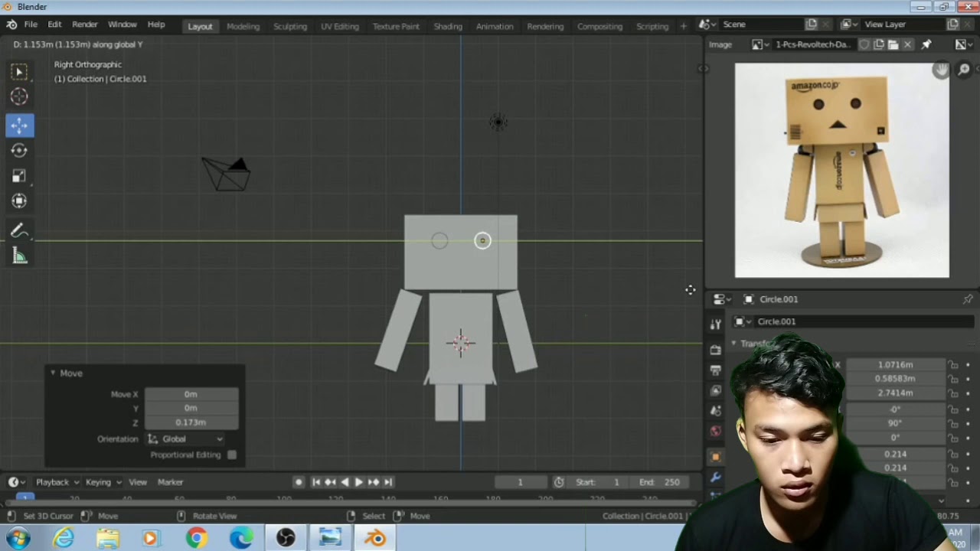Viewport: 980px width, 551px height.
Task: Switch to the Sculpting workspace tab
Action: coord(290,26)
